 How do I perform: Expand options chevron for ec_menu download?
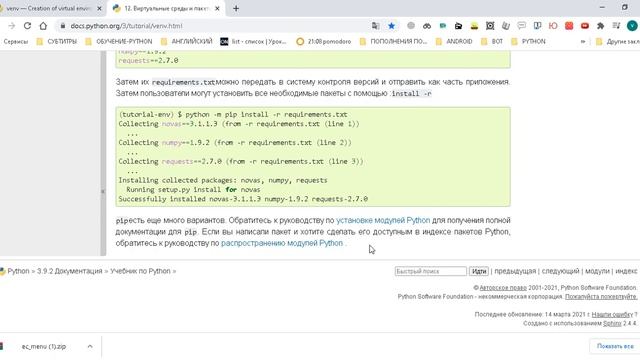pos(90,347)
